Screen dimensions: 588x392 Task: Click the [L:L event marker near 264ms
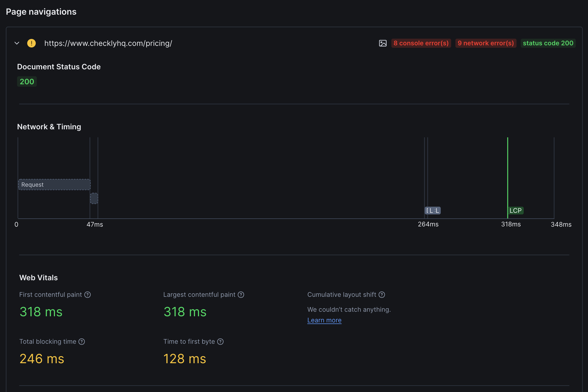[433, 210]
